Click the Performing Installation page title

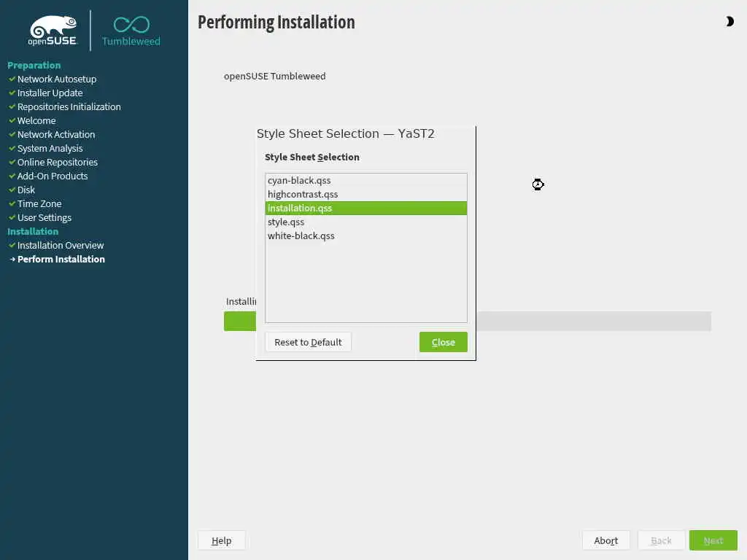tap(276, 23)
